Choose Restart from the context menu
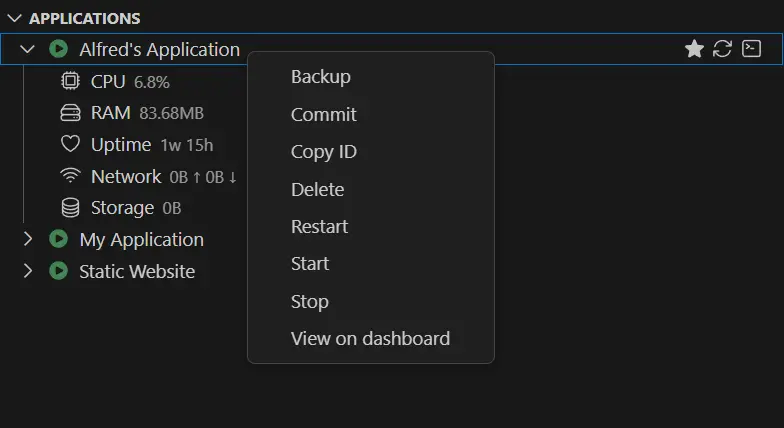 (319, 226)
